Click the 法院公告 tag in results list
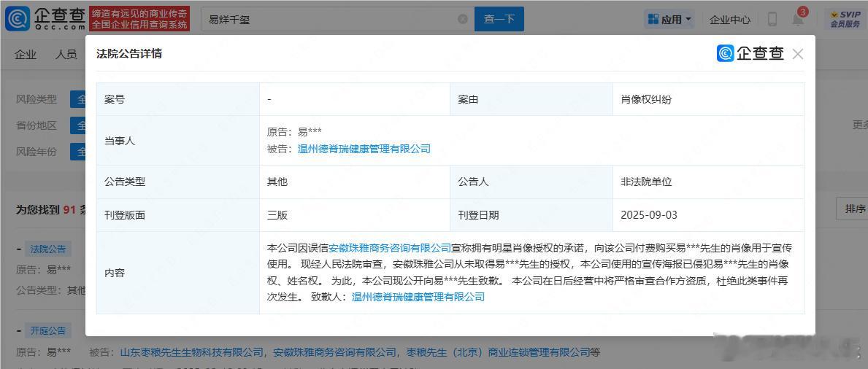The image size is (868, 369). [x=48, y=249]
